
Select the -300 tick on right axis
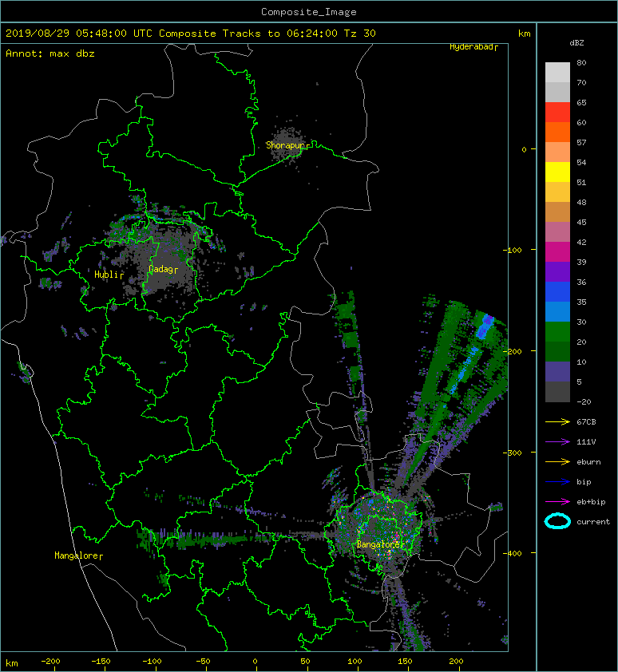pyautogui.click(x=513, y=453)
